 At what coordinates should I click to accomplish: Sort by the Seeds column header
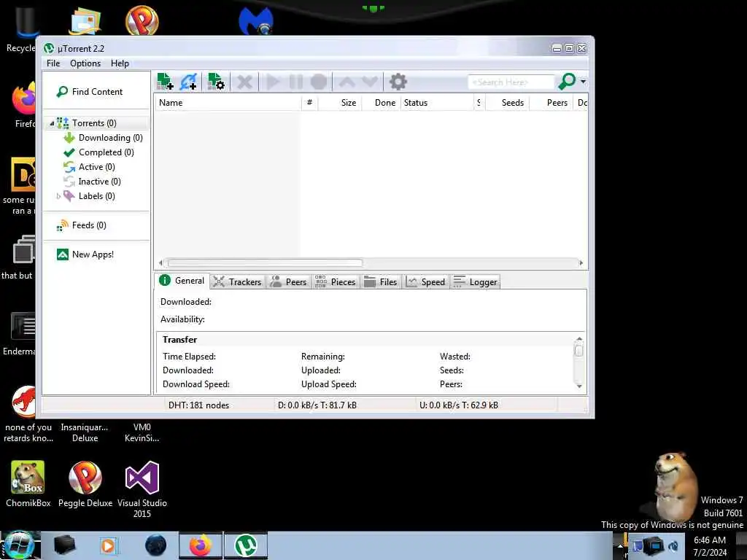pos(508,103)
